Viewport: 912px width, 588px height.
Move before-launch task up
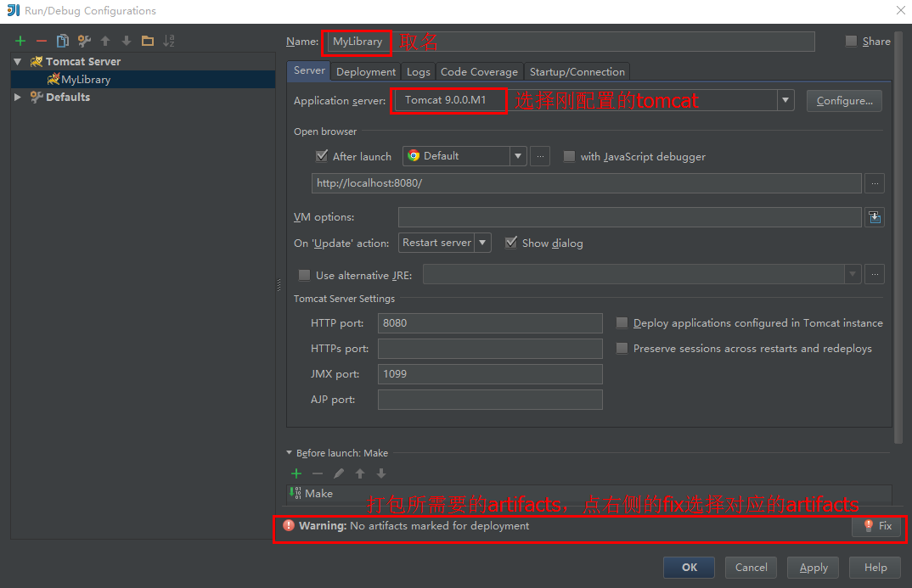coord(360,473)
